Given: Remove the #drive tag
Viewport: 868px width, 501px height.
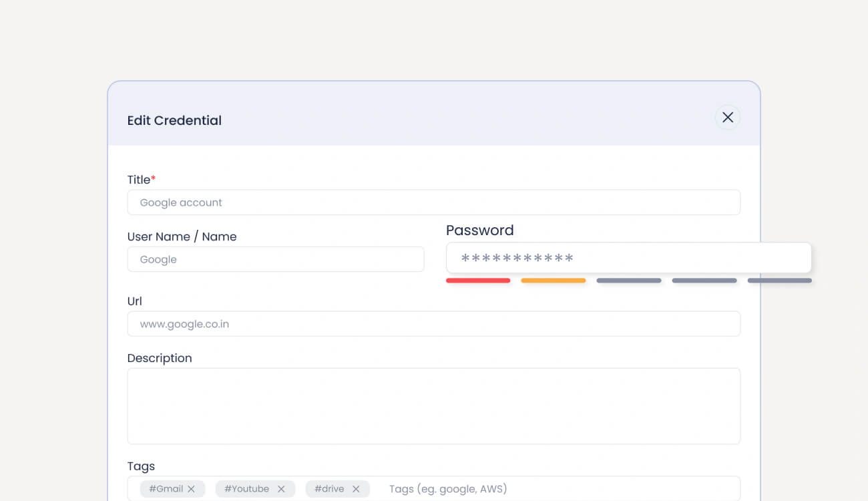Looking at the screenshot, I should point(356,489).
